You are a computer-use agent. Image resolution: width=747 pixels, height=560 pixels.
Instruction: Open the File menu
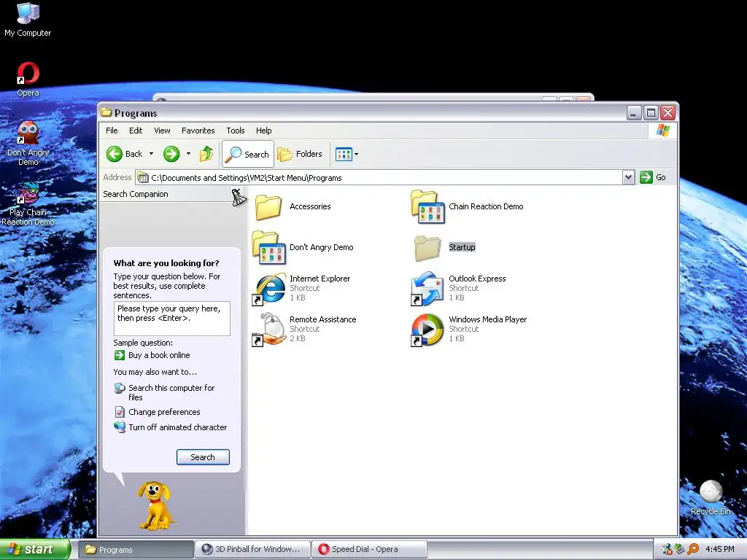[x=112, y=131]
